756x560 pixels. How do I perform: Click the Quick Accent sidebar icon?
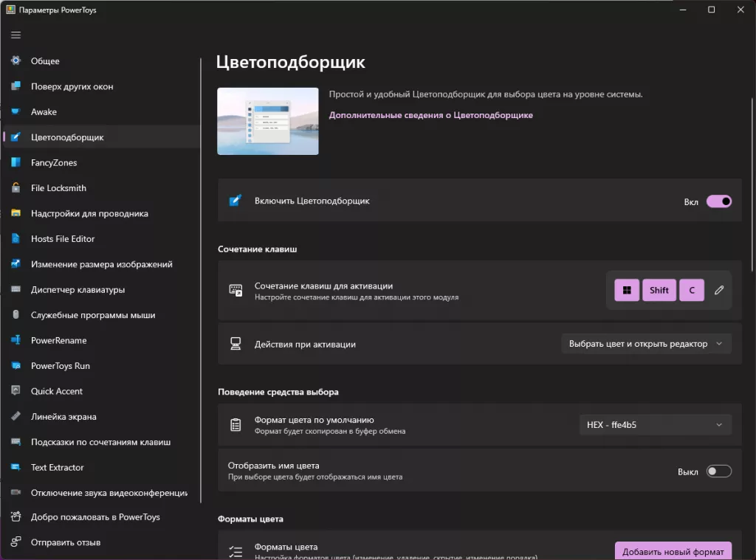(x=16, y=392)
